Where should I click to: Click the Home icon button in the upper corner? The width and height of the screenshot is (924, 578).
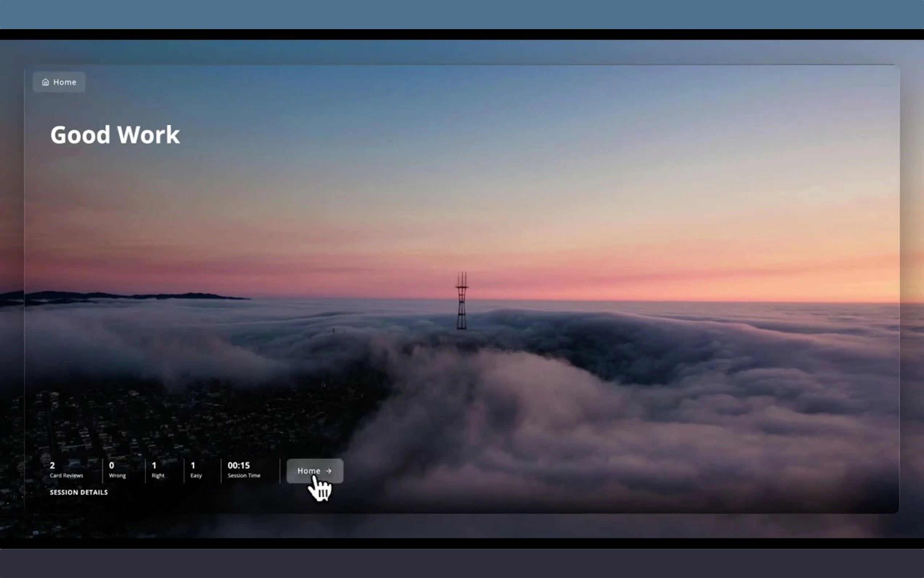click(59, 82)
